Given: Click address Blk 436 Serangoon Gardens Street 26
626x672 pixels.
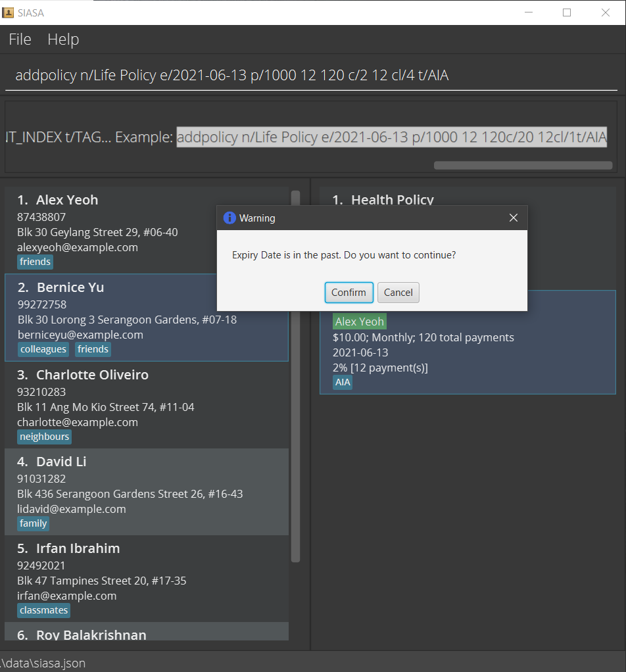Looking at the screenshot, I should (130, 494).
